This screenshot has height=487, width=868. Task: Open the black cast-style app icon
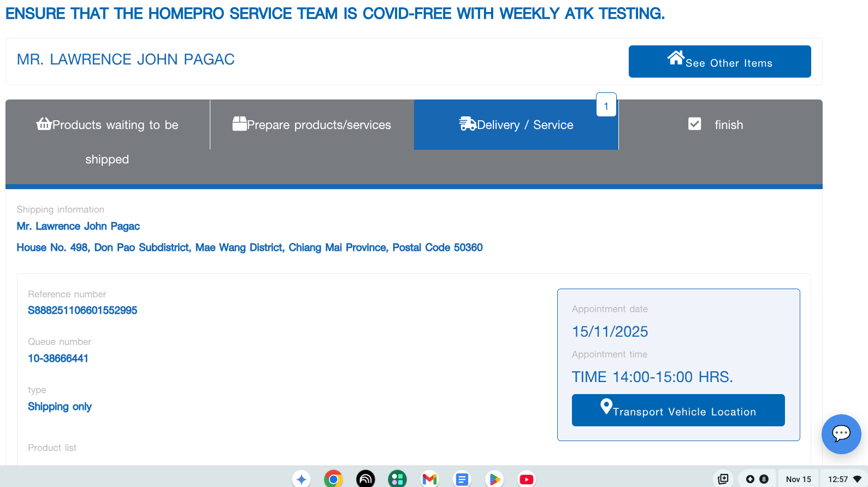pyautogui.click(x=365, y=479)
